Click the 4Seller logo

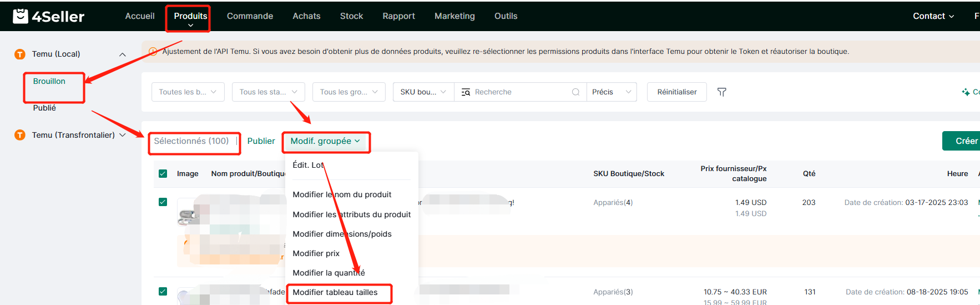click(x=48, y=16)
